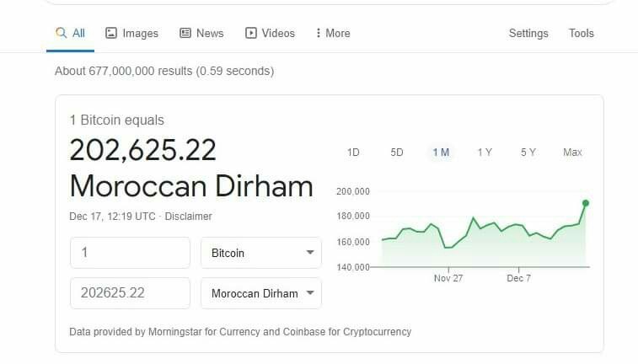Viewport: 638px width, 364px height.
Task: Switch to the Images results tab
Action: tap(131, 33)
